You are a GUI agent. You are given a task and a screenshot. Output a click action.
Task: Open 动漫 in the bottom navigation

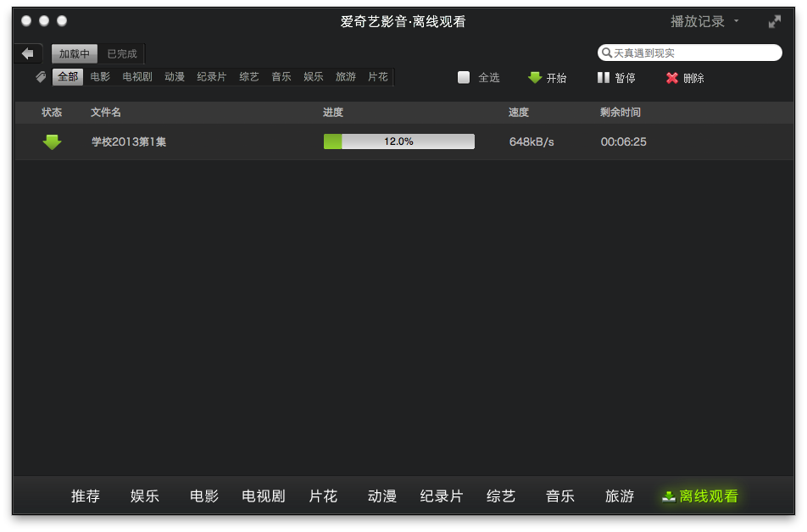[x=381, y=496]
